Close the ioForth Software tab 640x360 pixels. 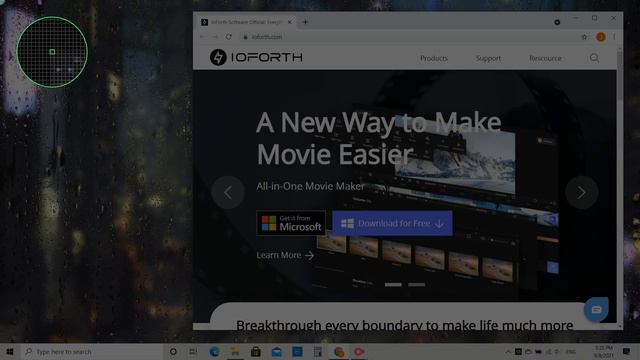(289, 22)
